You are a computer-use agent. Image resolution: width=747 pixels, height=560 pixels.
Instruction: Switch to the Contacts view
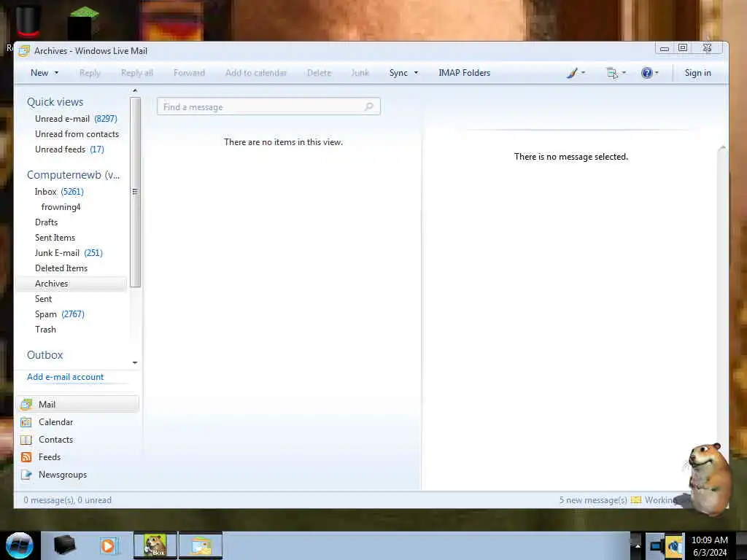55,440
